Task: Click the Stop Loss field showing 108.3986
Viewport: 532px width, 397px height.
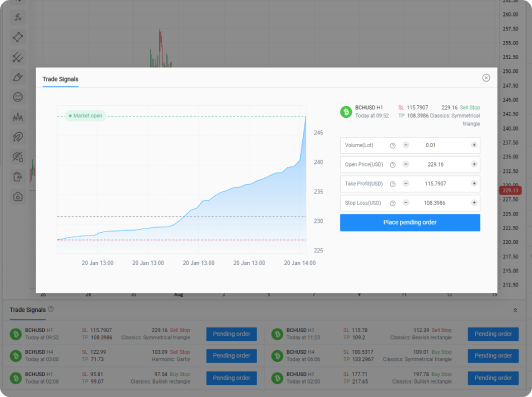Action: click(435, 203)
